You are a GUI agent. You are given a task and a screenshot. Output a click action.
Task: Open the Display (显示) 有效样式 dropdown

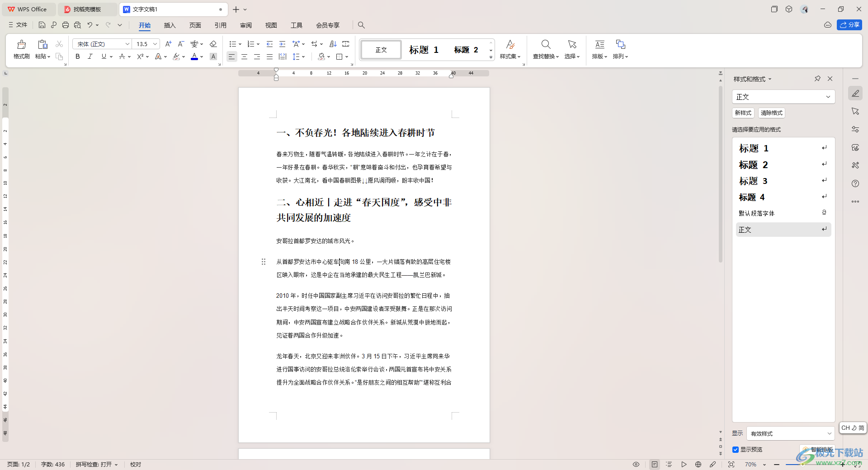point(790,433)
